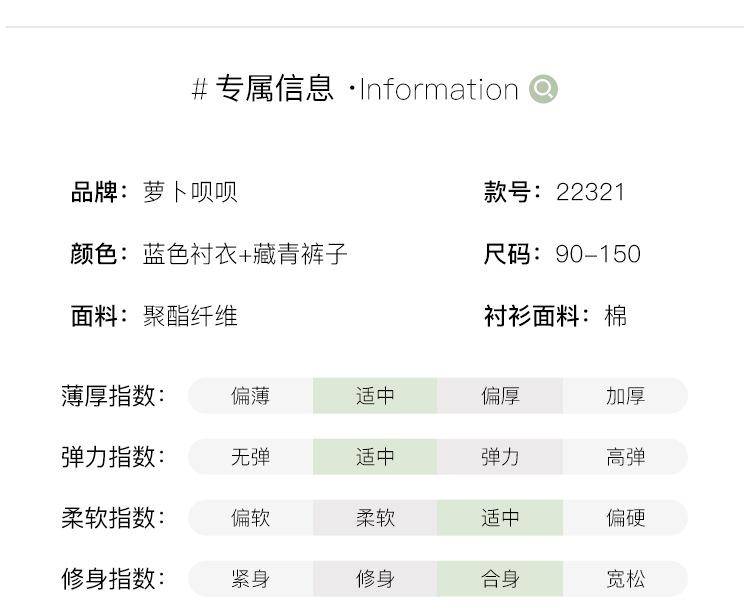Select 偏薄 in the 薄厚指数 row
Image resolution: width=750 pixels, height=608 pixels.
pyautogui.click(x=250, y=396)
